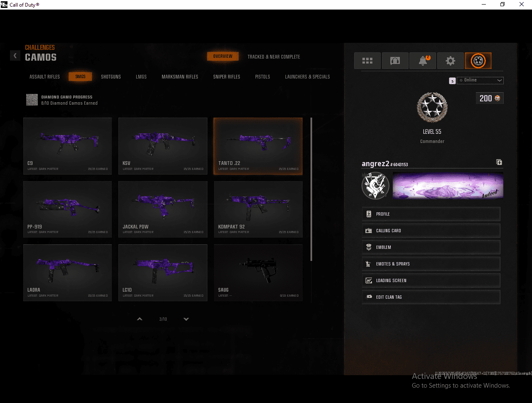Select the Jackal PDW camo tile

click(x=163, y=209)
